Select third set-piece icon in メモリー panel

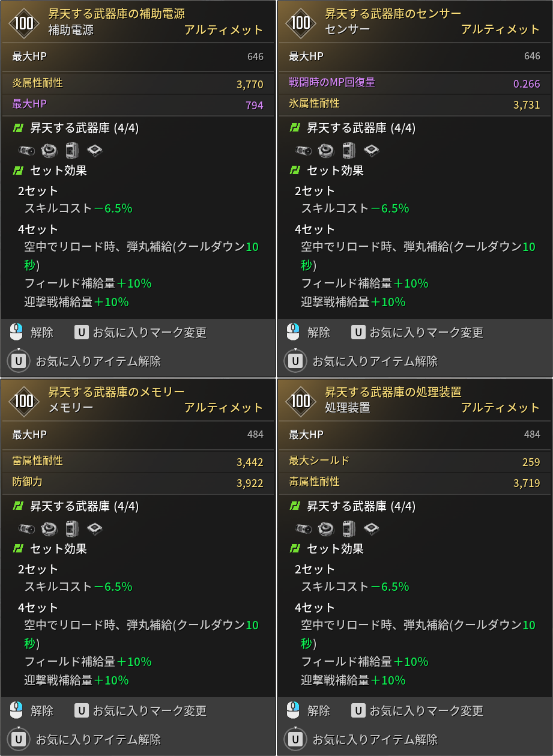72,528
